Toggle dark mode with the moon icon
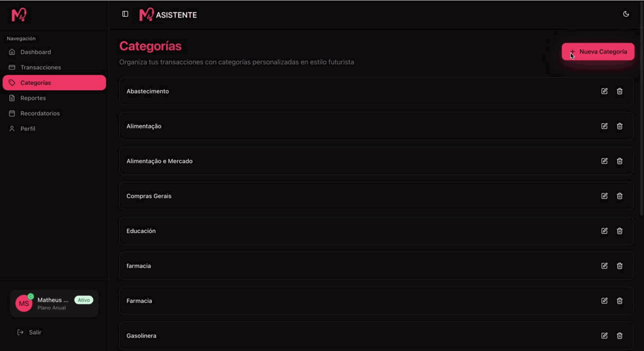This screenshot has width=644, height=351. [x=626, y=14]
